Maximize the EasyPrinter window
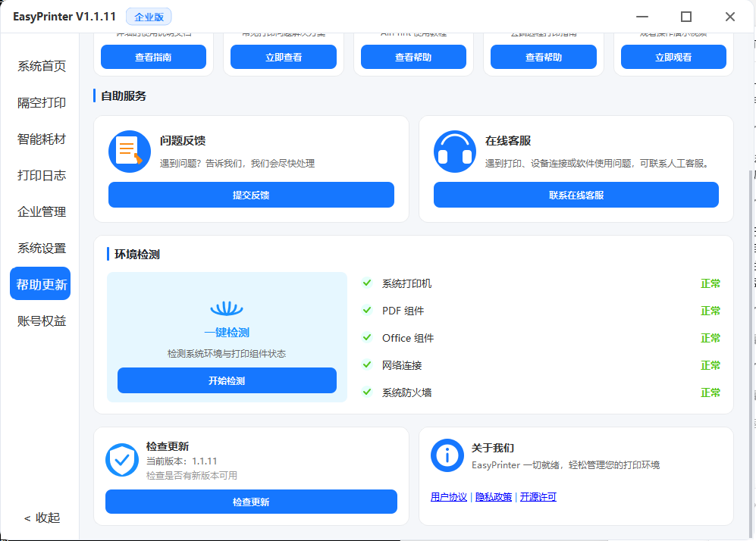 pyautogui.click(x=686, y=17)
